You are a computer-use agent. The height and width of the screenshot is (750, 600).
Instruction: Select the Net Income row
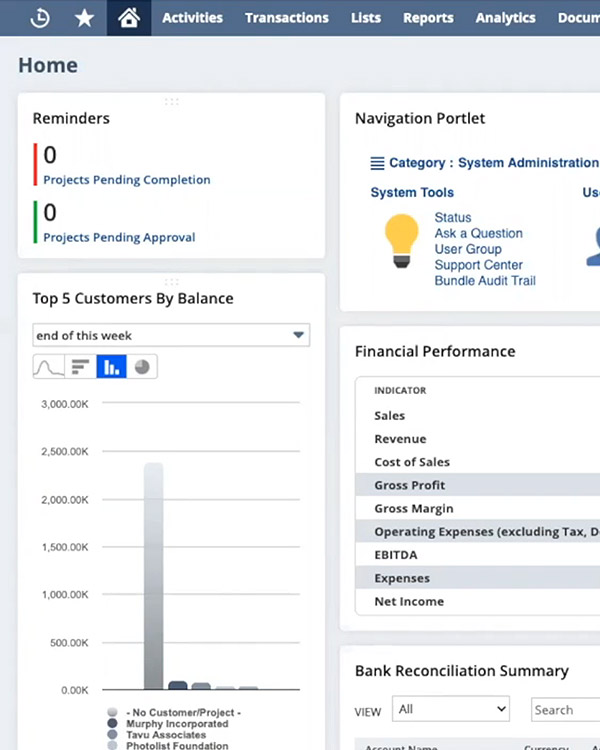click(478, 601)
